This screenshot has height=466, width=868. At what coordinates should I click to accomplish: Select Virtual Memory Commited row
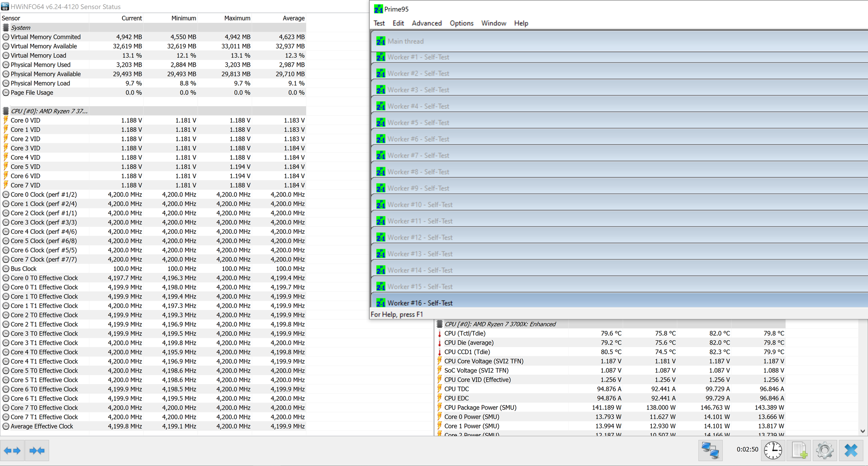tap(153, 37)
